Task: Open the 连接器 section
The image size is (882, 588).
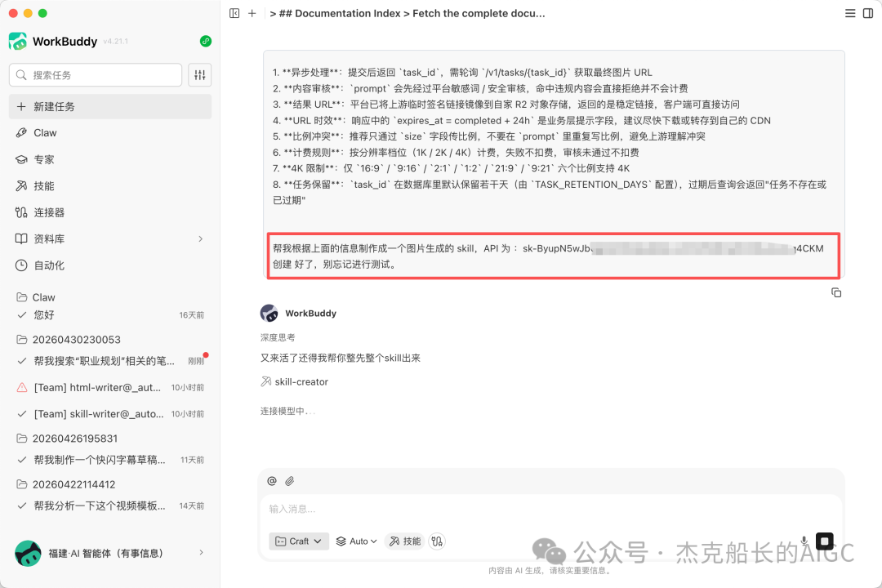Action: pyautogui.click(x=110, y=212)
